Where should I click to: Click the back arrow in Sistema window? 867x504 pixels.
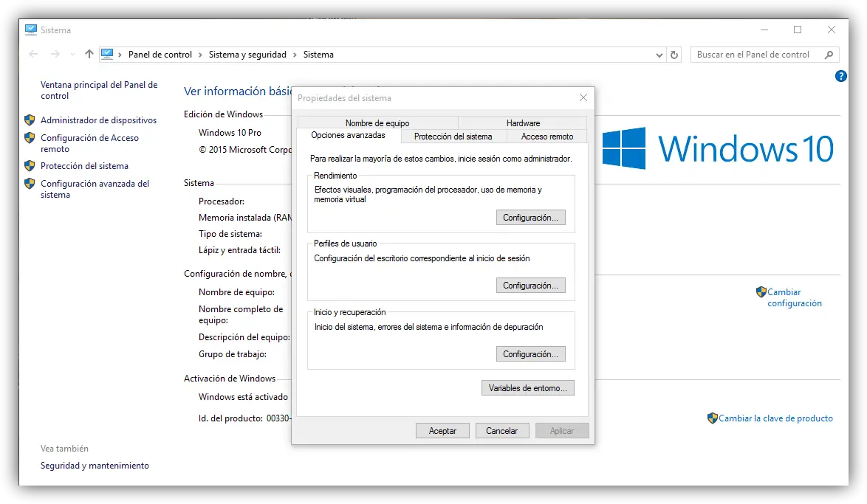33,54
